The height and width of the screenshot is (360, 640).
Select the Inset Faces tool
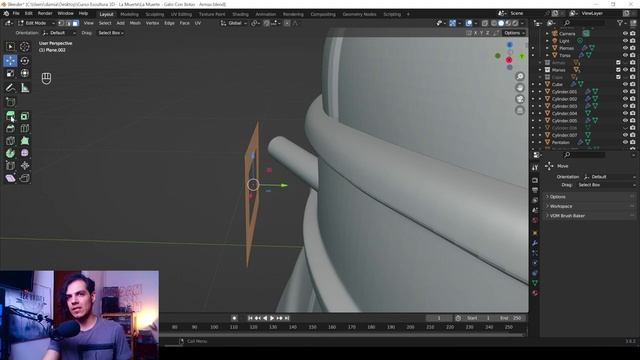tap(24, 116)
